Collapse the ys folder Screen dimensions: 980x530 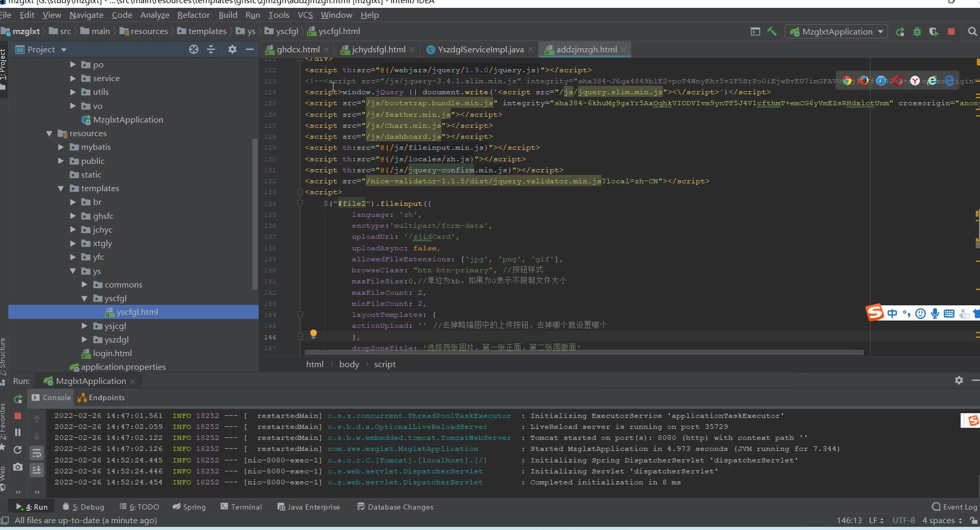pos(73,271)
